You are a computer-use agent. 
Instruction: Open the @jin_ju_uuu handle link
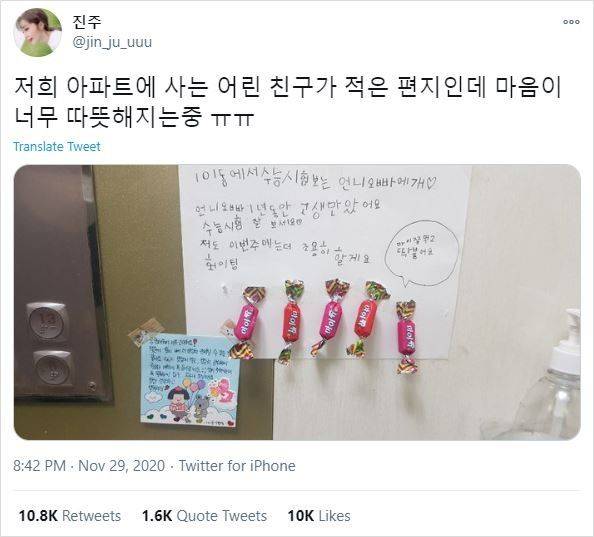112,42
